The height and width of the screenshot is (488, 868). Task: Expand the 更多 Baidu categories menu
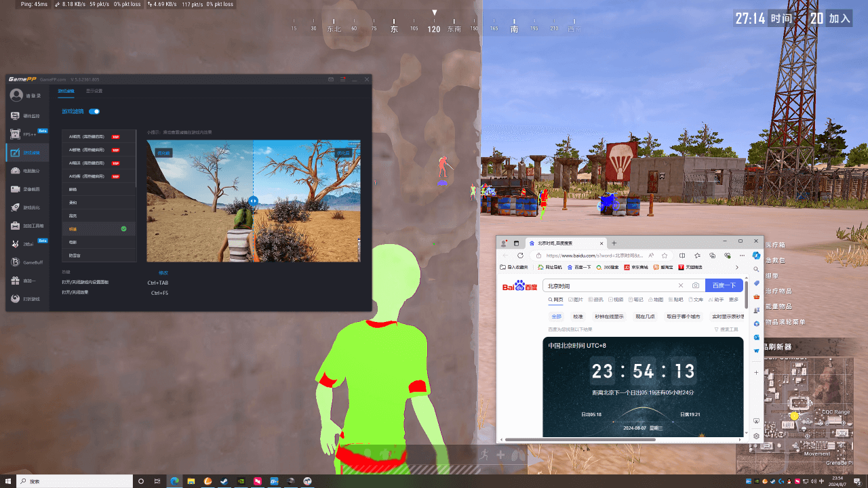tap(733, 300)
